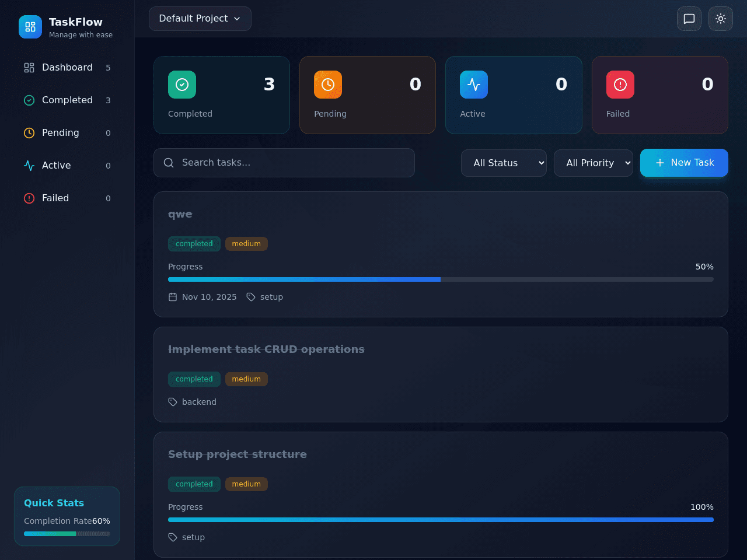This screenshot has width=747, height=560.
Task: Click the magnifier icon in search box
Action: click(169, 163)
